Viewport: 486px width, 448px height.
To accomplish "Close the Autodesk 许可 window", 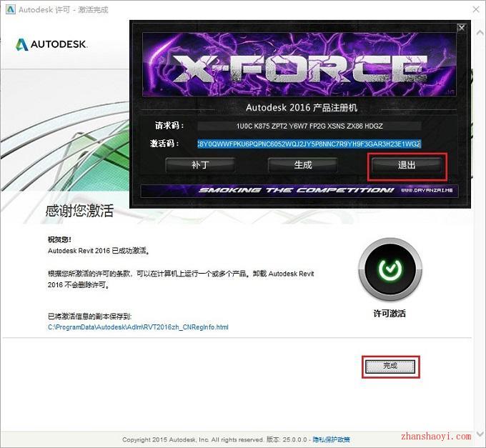I will click(476, 9).
